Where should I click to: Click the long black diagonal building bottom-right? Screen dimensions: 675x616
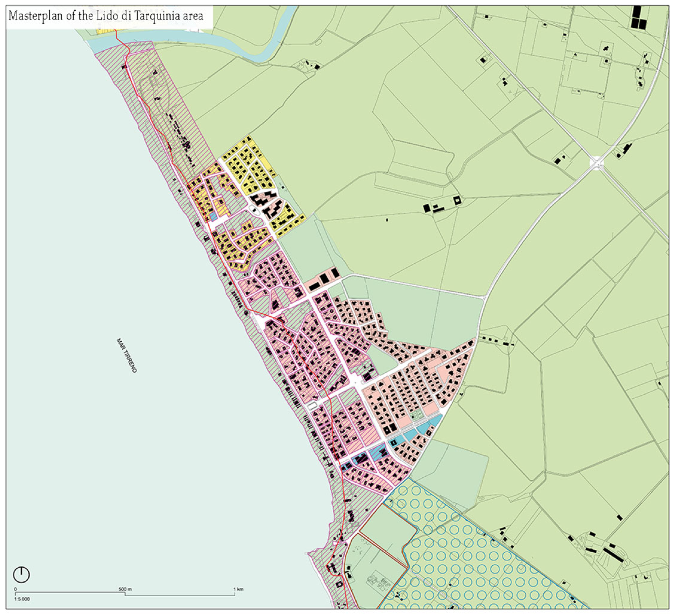tap(613, 555)
